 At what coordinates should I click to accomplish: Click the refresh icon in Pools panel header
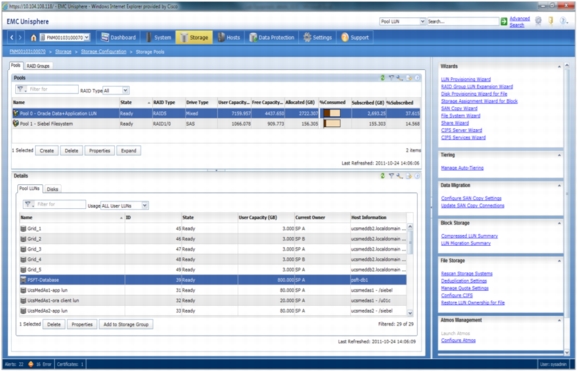click(383, 78)
